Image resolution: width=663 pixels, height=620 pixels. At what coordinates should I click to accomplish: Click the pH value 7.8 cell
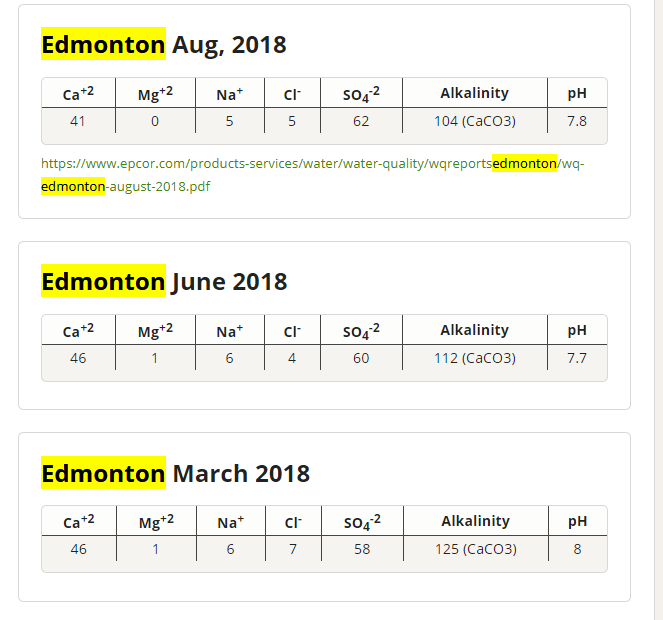[x=577, y=121]
